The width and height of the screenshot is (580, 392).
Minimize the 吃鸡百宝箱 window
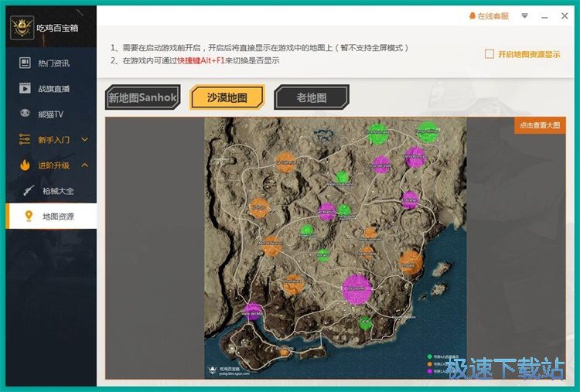point(544,16)
